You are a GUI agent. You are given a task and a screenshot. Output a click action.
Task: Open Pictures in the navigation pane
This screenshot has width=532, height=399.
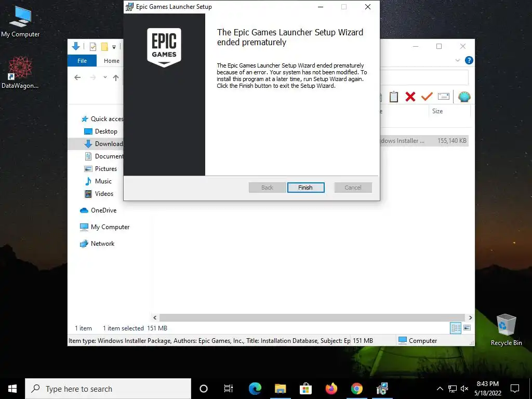[x=100, y=169]
